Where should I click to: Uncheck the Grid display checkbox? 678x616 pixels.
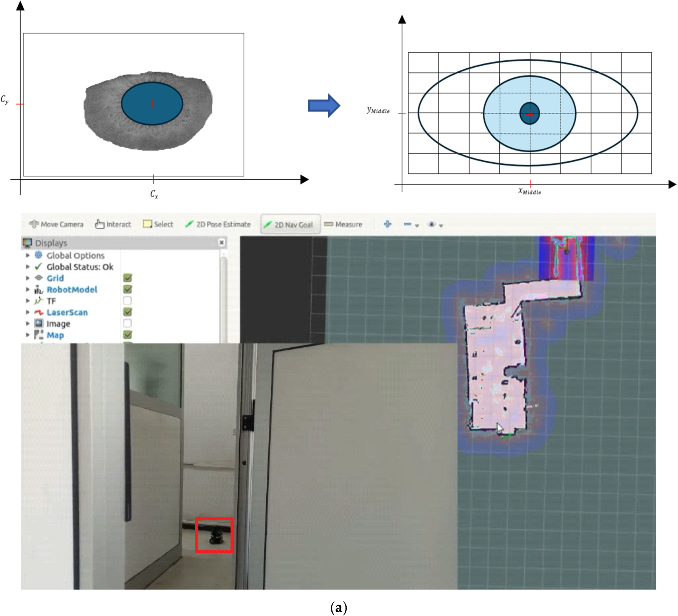[128, 278]
